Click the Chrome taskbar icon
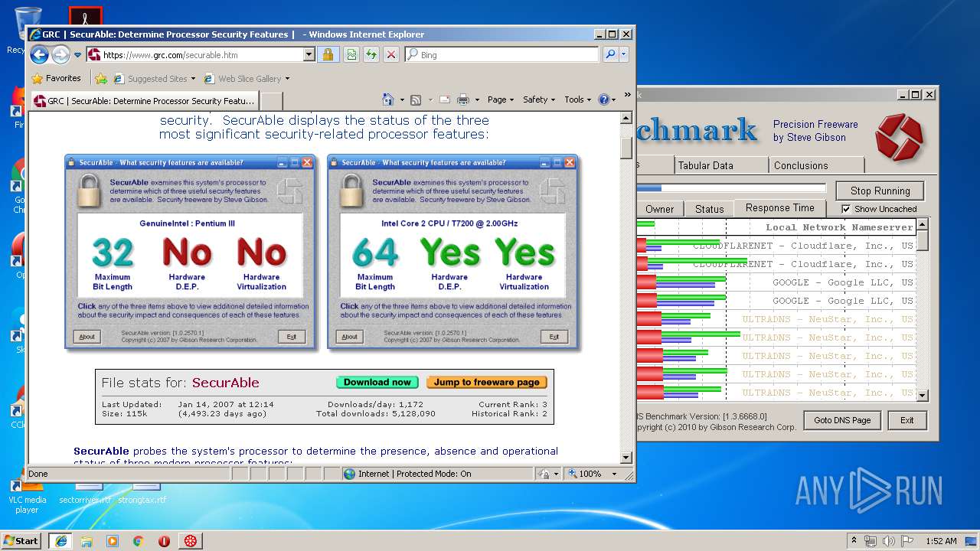 139,540
